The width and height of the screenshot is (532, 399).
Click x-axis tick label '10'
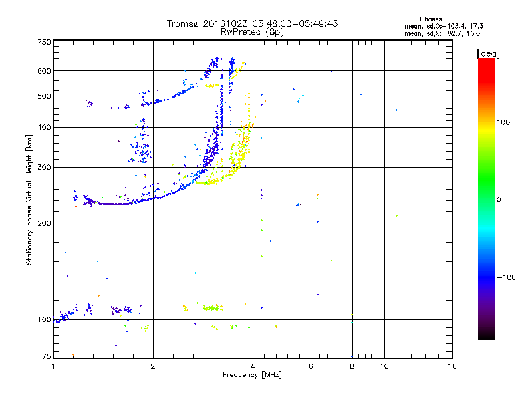[x=384, y=366]
